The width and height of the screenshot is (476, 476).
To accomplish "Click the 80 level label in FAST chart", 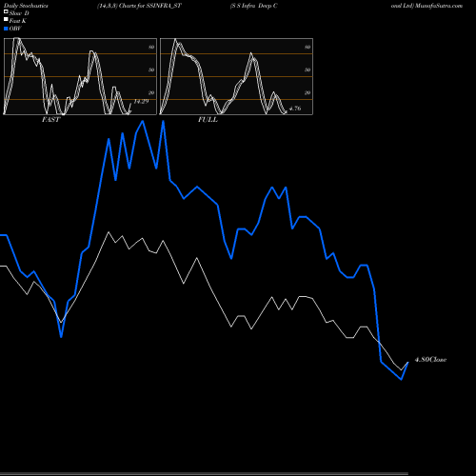I will pyautogui.click(x=151, y=47).
